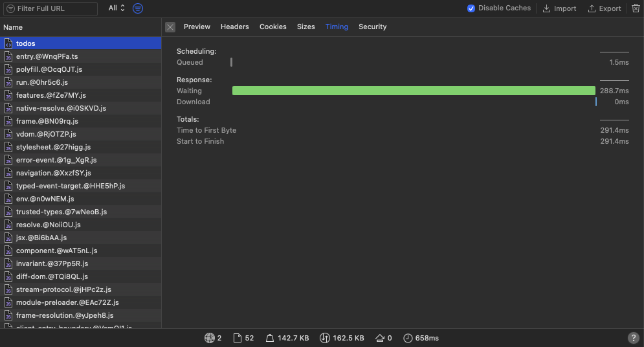This screenshot has width=644, height=347.
Task: Click the JS icon beside env.@n0wNEM.js
Action: 8,199
